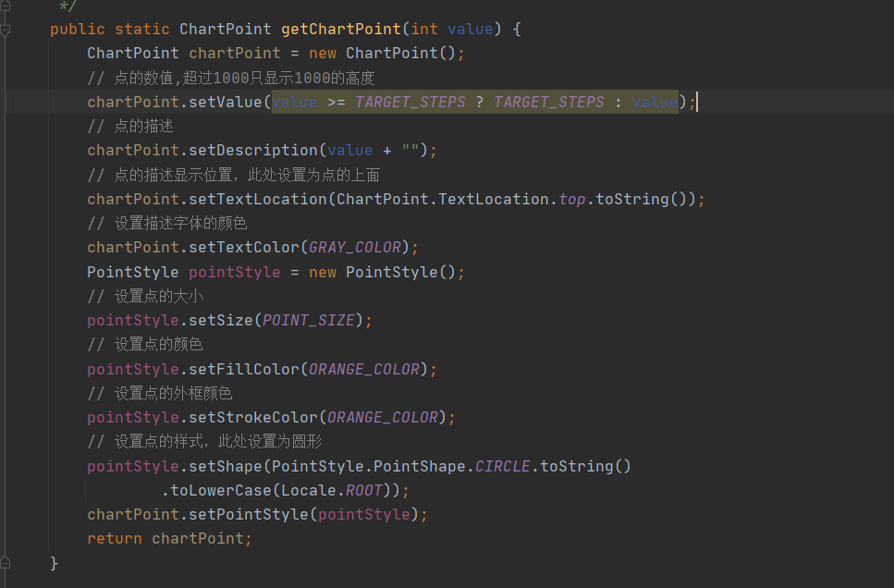Click the new ChartPoint() constructor call

(x=382, y=53)
